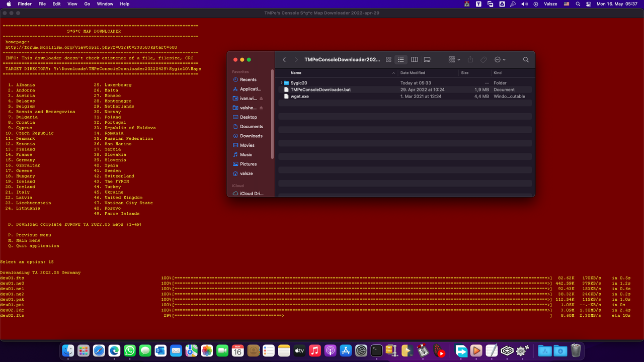Open Terminal from the Dock

(x=376, y=350)
